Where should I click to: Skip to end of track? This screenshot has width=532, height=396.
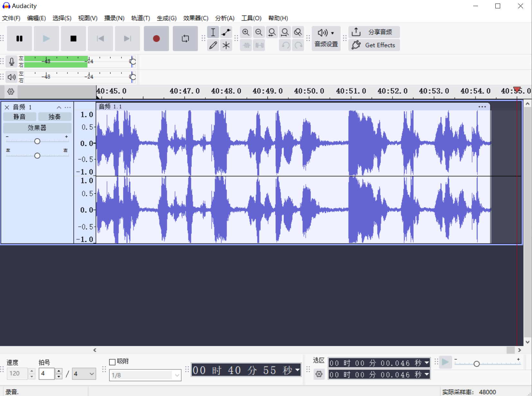(x=127, y=39)
